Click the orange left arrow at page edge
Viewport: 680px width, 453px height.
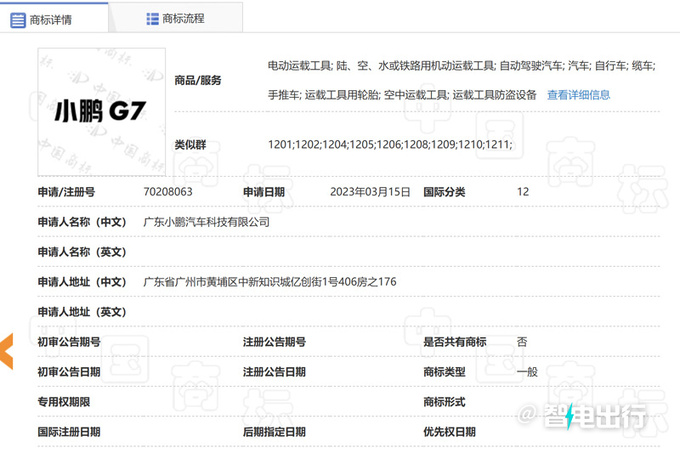[x=6, y=350]
